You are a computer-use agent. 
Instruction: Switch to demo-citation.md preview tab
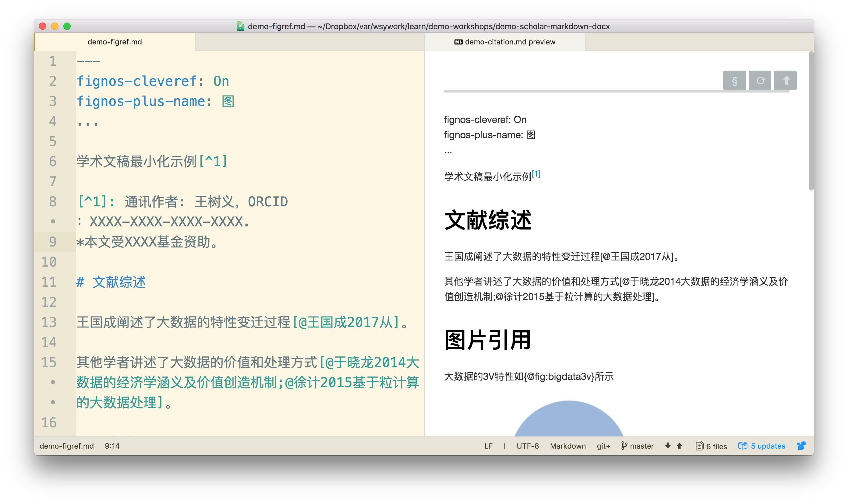505,42
